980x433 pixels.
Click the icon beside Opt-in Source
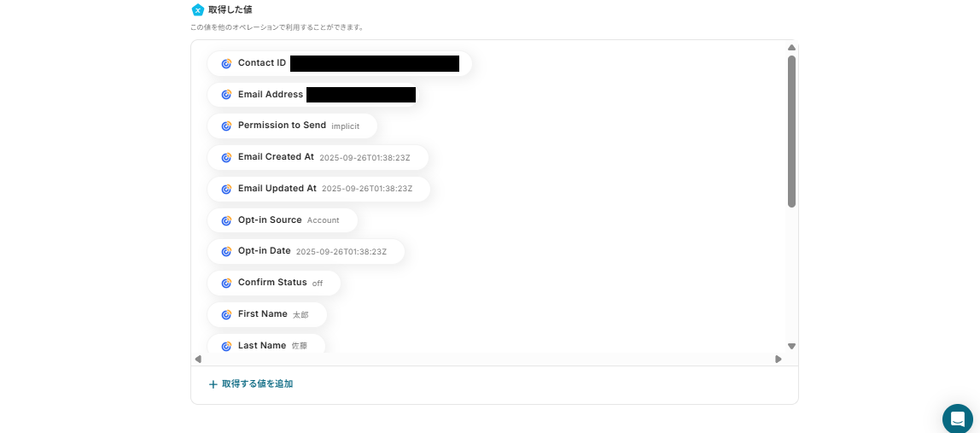coord(226,221)
